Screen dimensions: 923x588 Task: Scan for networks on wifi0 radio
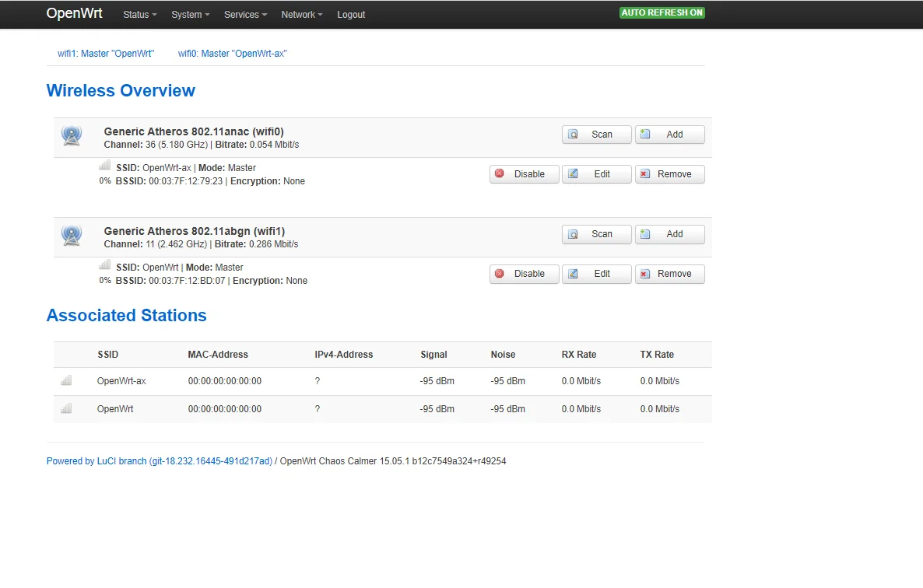click(x=596, y=135)
